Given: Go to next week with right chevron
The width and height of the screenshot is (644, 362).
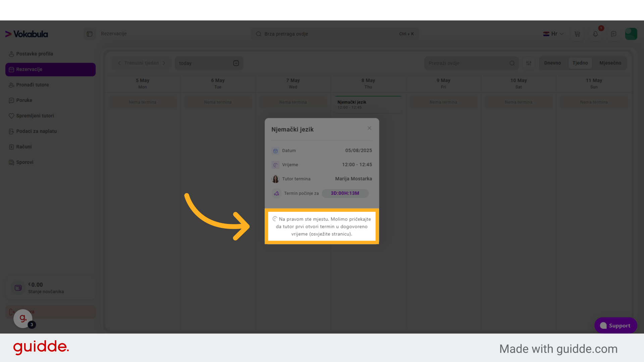Looking at the screenshot, I should (x=164, y=63).
